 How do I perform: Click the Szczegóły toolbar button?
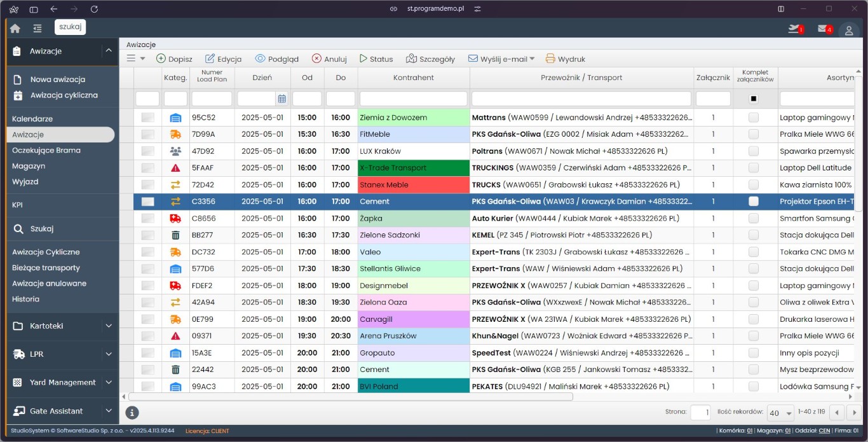(430, 59)
